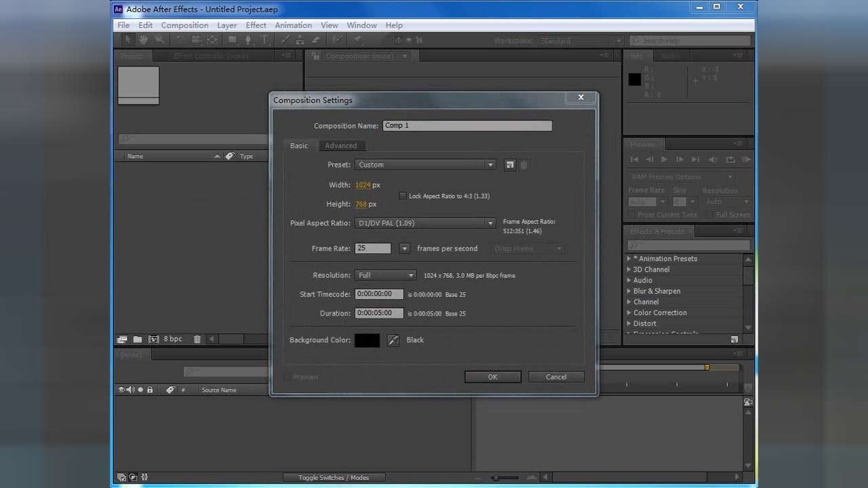Open the Composition menu

(x=184, y=25)
